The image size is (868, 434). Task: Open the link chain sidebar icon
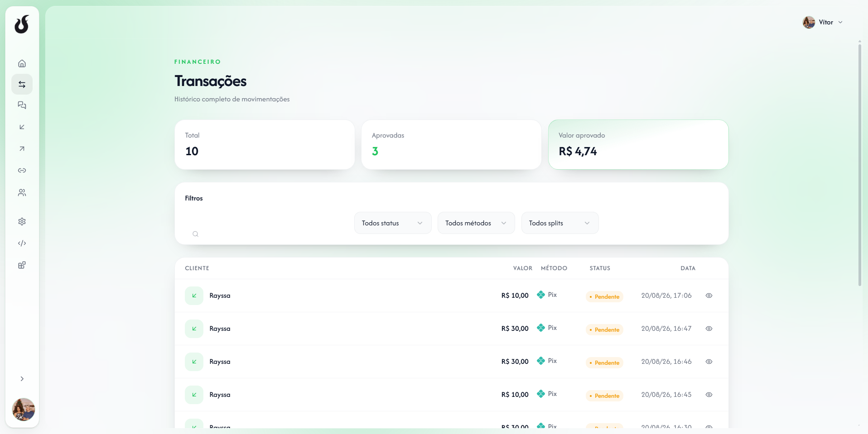pyautogui.click(x=22, y=170)
